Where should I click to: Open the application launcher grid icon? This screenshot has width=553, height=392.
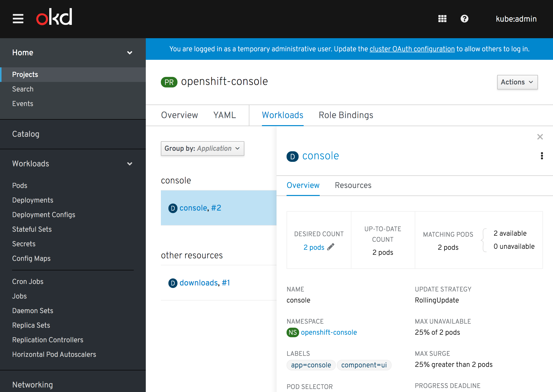442,19
